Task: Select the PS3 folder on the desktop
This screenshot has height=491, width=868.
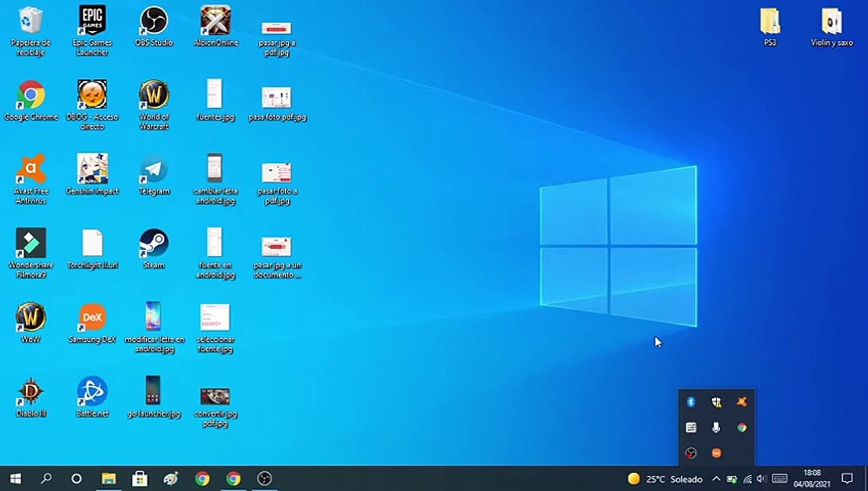Action: [x=770, y=27]
